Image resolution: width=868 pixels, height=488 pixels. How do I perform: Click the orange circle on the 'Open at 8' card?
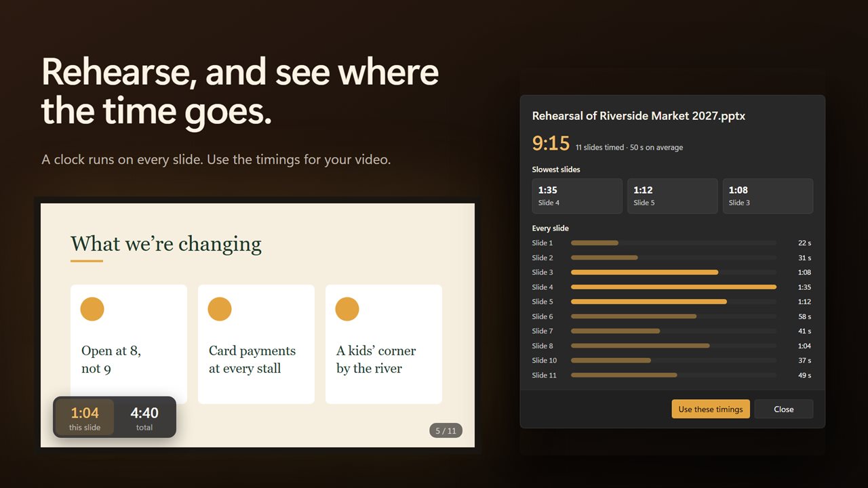(92, 309)
